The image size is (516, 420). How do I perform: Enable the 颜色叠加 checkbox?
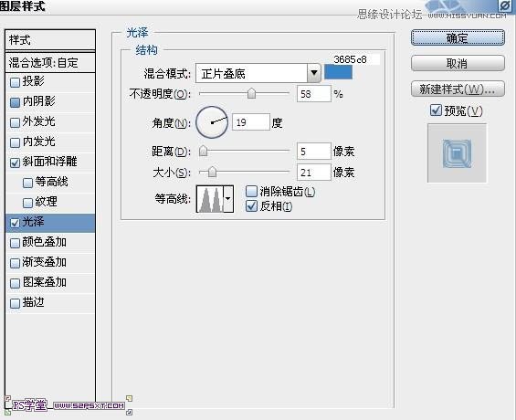tap(15, 243)
